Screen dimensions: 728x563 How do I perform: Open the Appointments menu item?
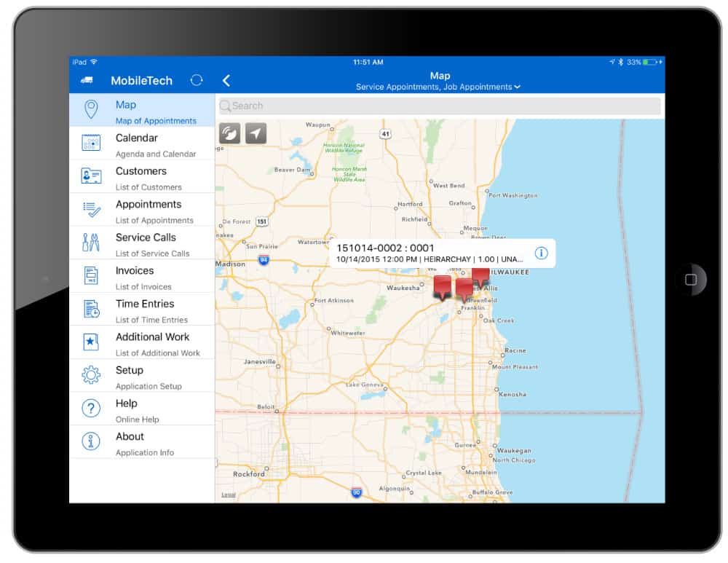point(142,209)
